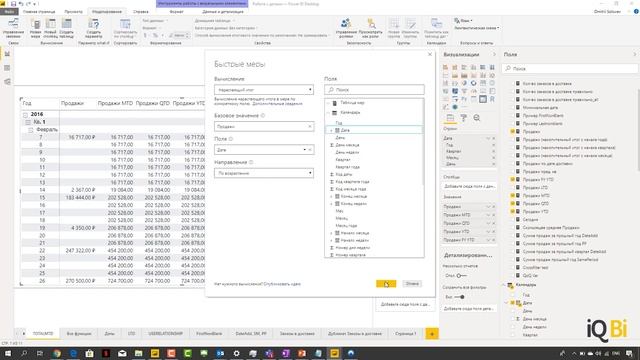Click the Fields pane search box

coord(570,69)
